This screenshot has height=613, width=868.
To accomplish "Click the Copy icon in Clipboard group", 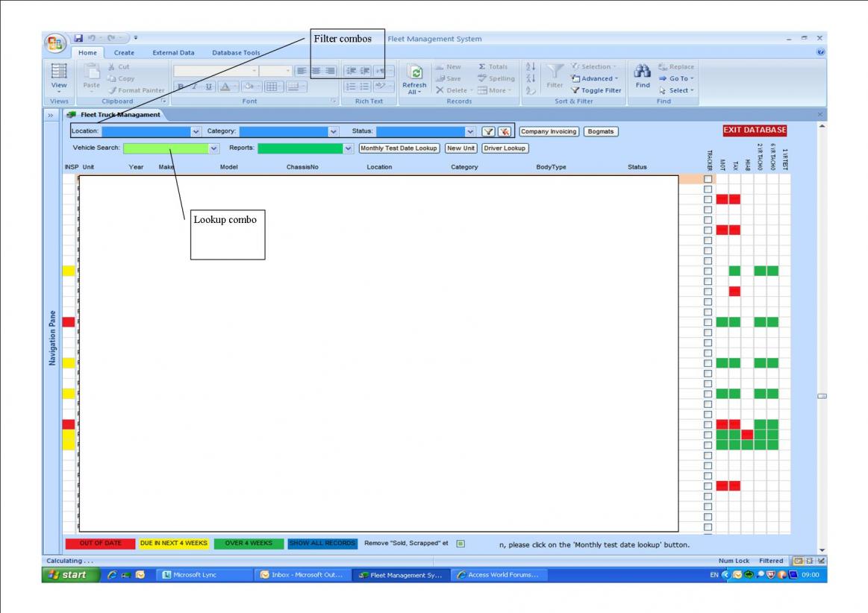I will (x=112, y=78).
